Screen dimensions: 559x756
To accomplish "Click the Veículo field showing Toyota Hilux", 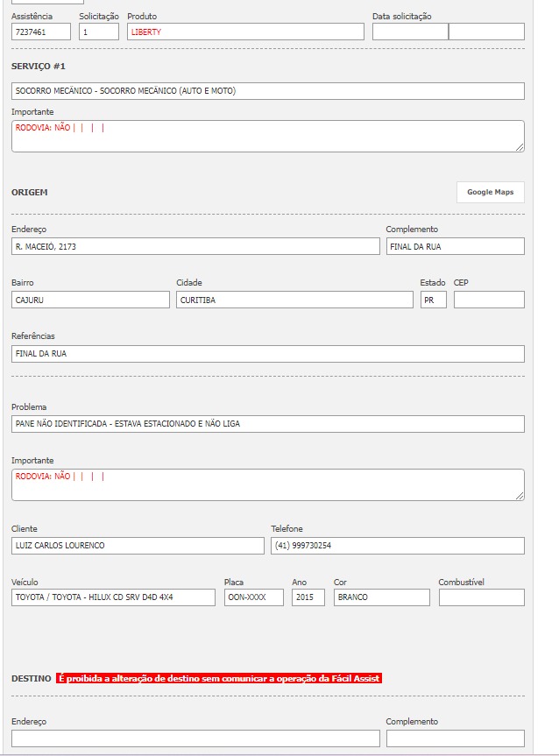I will [x=113, y=597].
